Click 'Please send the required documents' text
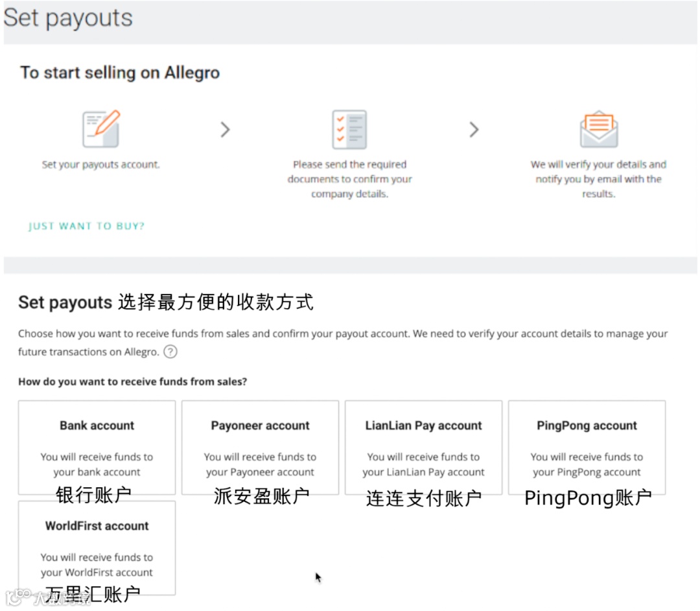Image resolution: width=700 pixels, height=611 pixels. click(x=349, y=178)
